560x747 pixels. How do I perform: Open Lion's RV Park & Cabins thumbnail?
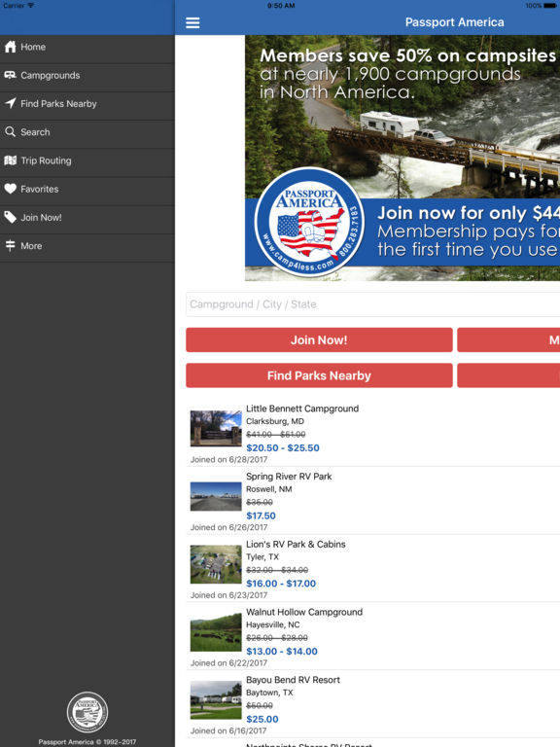click(x=216, y=564)
